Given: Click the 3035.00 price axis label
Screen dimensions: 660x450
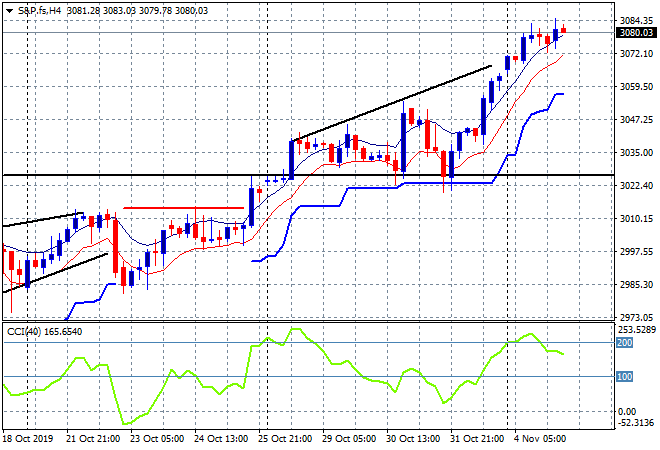Looking at the screenshot, I should click(636, 152).
